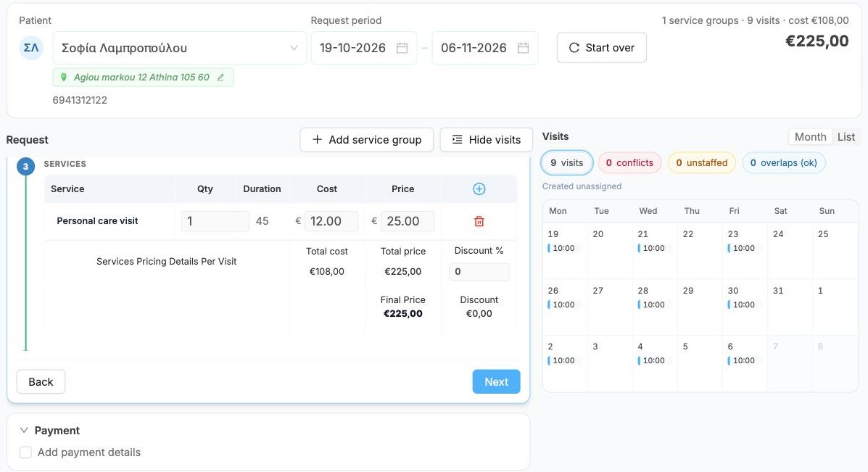Open the patient dropdown Σοφία Λαμπροπούλου
Screen dimensions: 868x472
tap(179, 48)
